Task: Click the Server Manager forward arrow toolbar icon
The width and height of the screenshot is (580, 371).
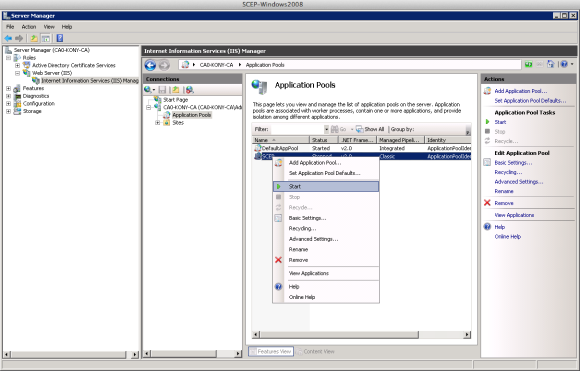Action: (x=19, y=38)
